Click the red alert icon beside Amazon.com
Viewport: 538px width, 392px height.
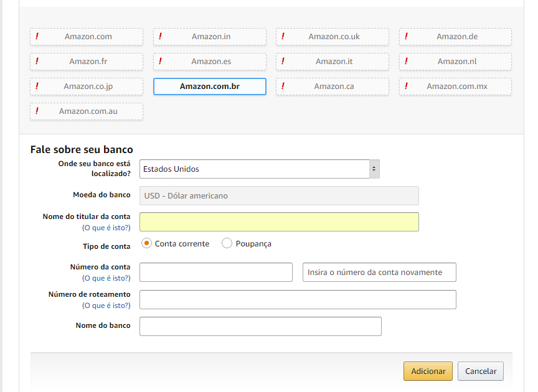[x=37, y=36]
